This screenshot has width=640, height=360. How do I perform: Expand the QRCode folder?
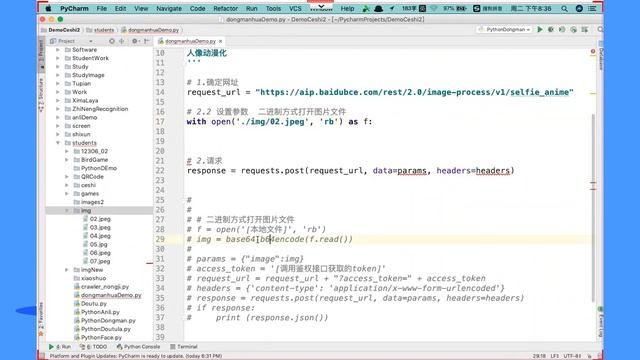67,177
